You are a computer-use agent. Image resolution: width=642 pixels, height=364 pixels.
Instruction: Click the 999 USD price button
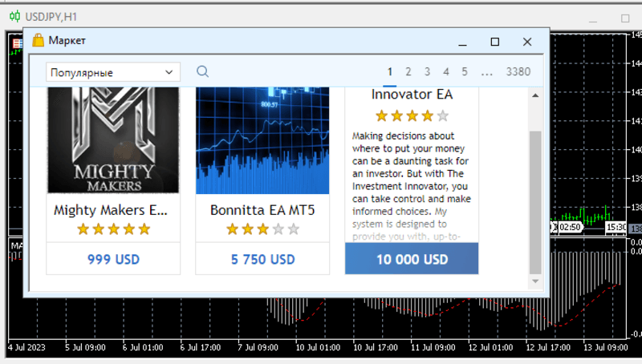(113, 259)
